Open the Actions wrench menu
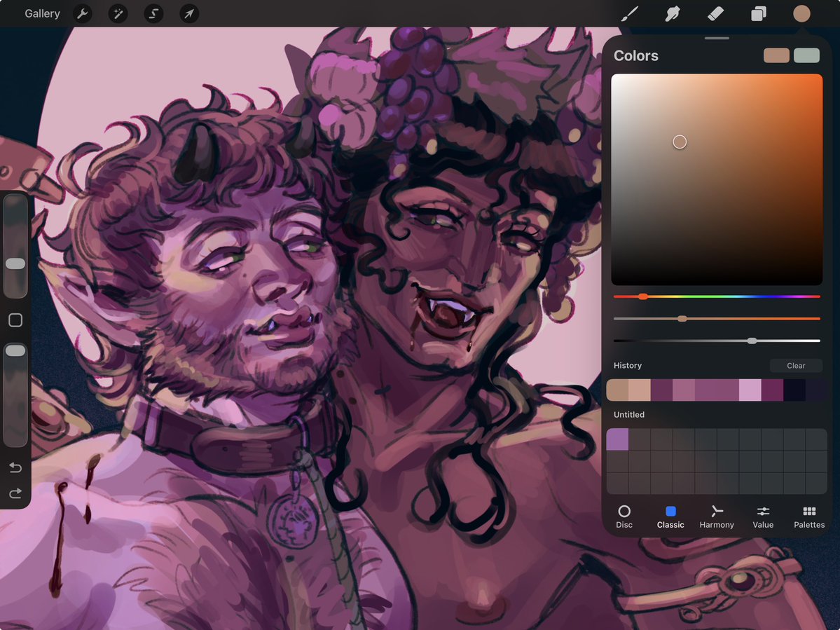This screenshot has height=630, width=840. [x=83, y=13]
